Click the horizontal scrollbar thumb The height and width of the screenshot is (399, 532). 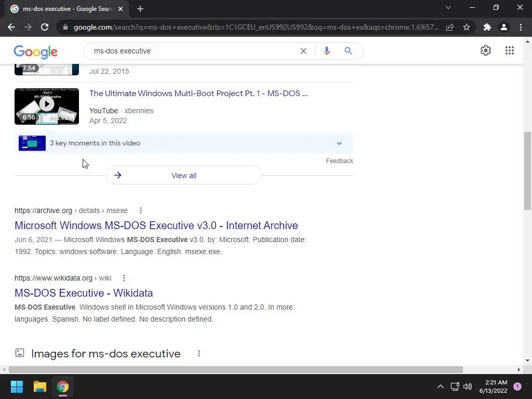pos(236,369)
